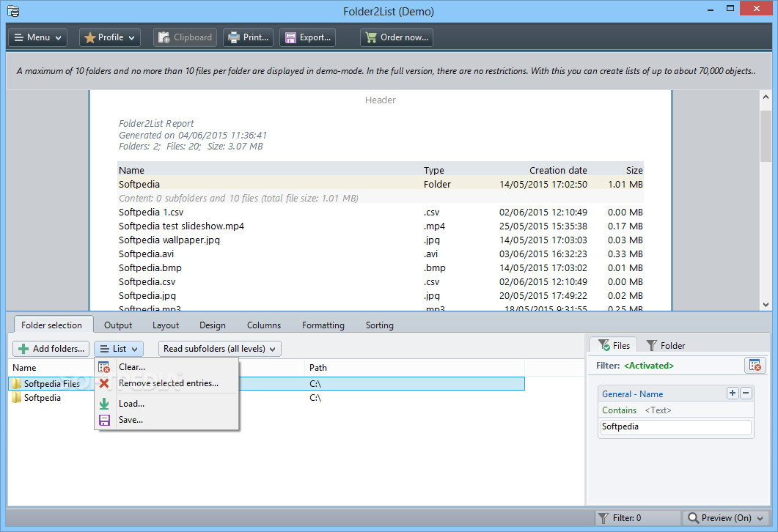The width and height of the screenshot is (778, 532).
Task: Add a filter condition with plus button
Action: [x=733, y=394]
